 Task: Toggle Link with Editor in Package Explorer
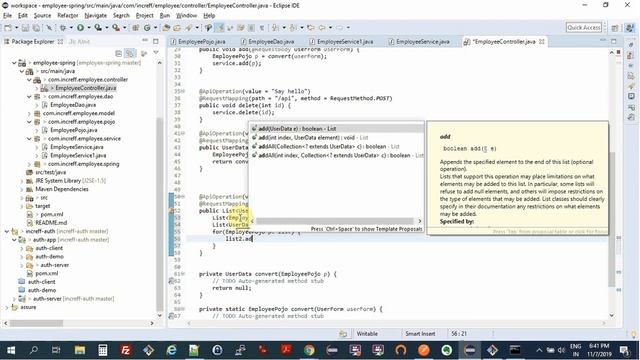pos(130,53)
